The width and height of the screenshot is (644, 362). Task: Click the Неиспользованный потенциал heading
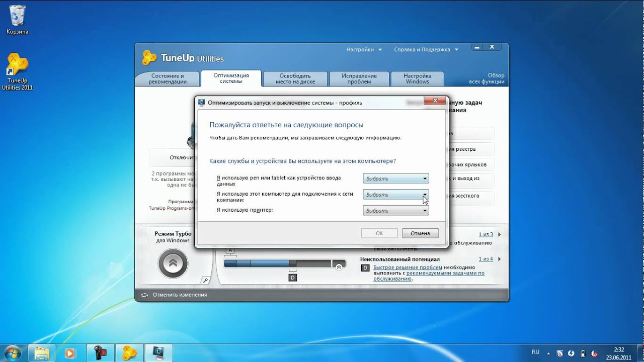400,259
